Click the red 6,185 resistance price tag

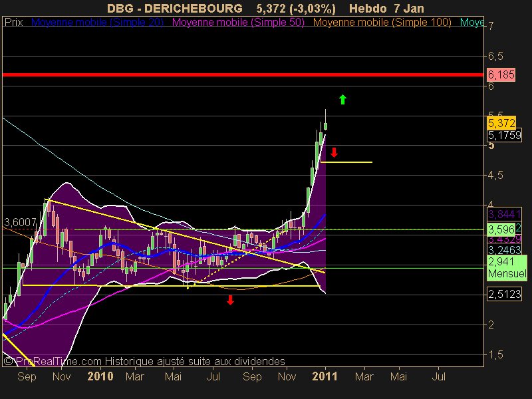501,74
